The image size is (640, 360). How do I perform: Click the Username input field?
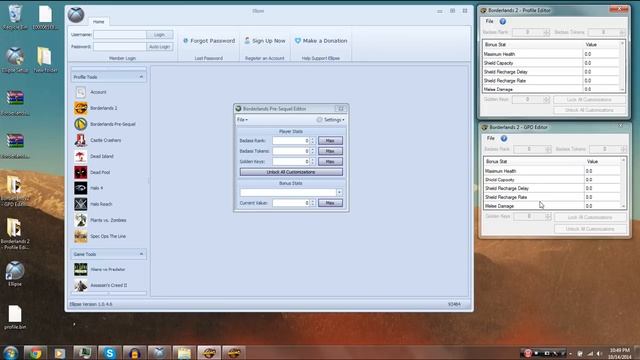pyautogui.click(x=120, y=35)
